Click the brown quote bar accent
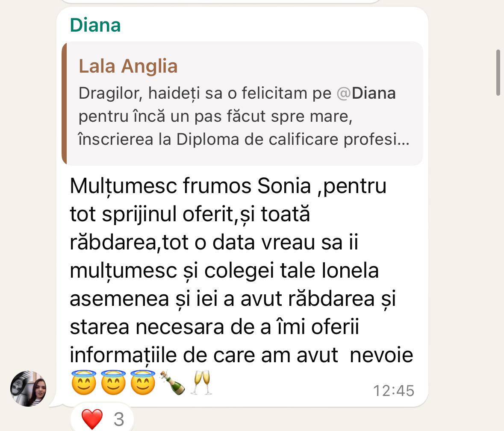 tap(64, 103)
